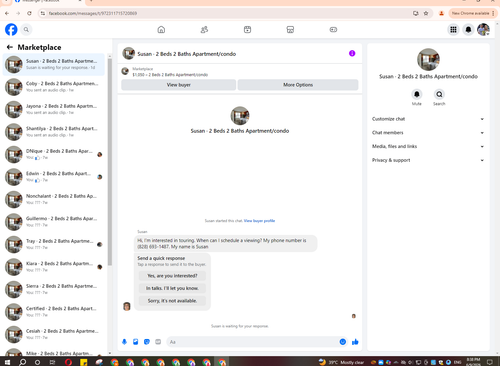
Task: Expand Privacy & support section
Action: [x=428, y=160]
